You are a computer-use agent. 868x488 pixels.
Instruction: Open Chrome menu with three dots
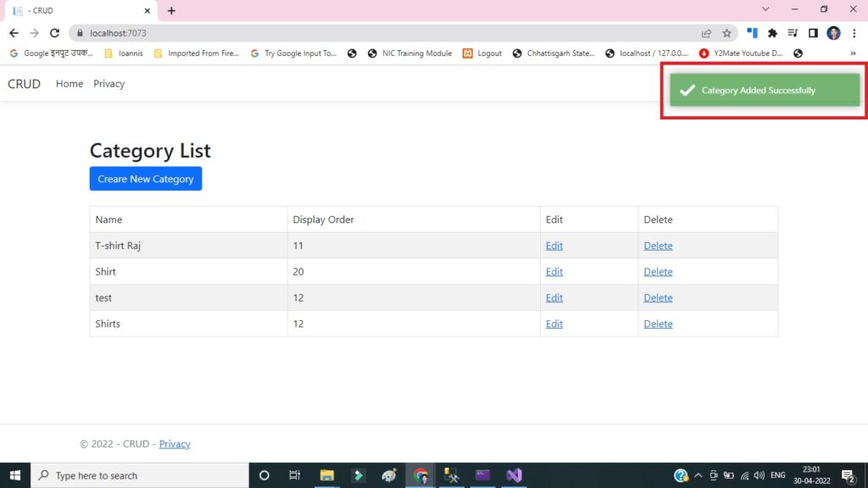coord(852,32)
